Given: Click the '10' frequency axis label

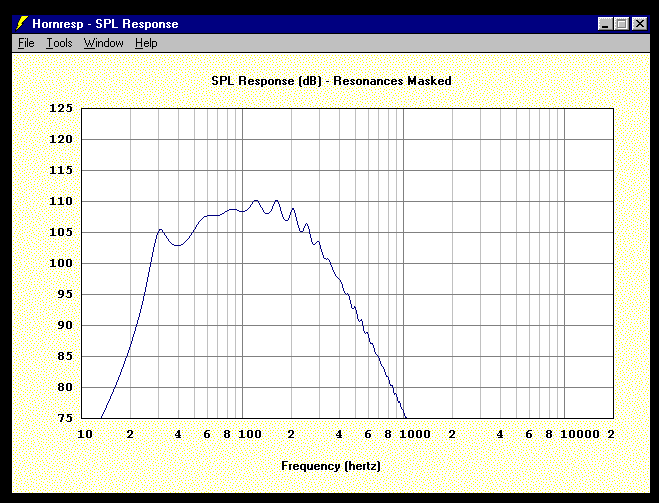Looking at the screenshot, I should pyautogui.click(x=85, y=434).
